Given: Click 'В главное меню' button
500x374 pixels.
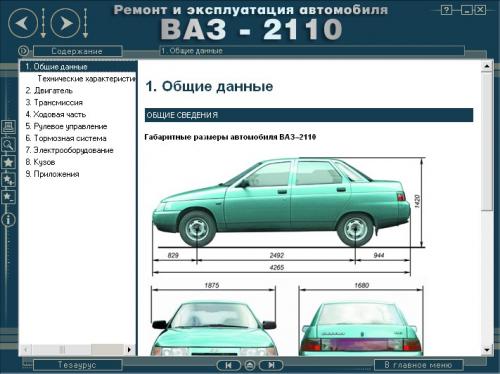Looking at the screenshot, I should [419, 365].
